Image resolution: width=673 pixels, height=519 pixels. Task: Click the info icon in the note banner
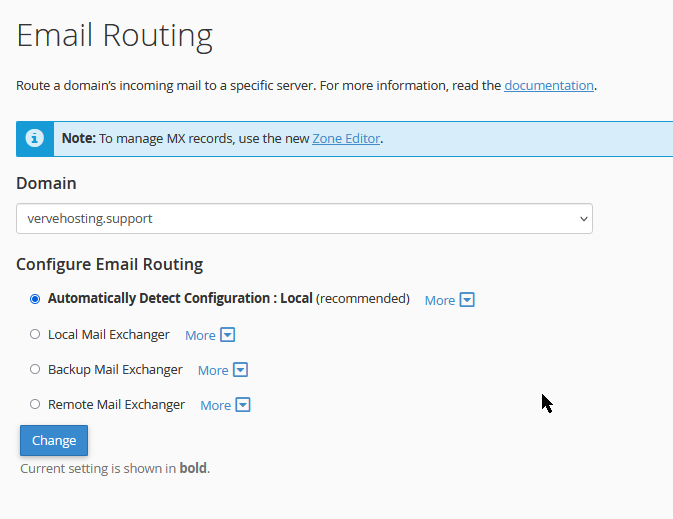[35, 139]
